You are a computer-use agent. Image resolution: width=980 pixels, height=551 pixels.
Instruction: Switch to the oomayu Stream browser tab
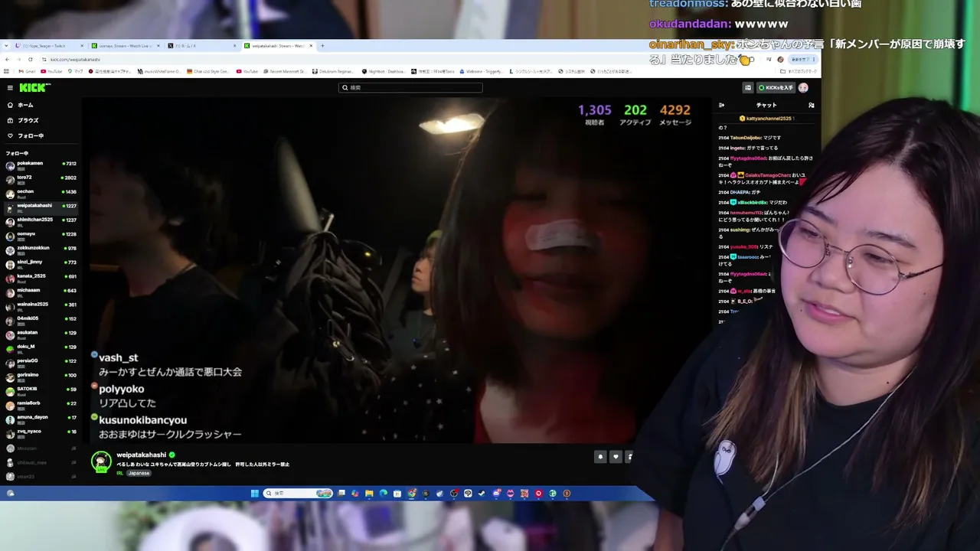pyautogui.click(x=124, y=46)
